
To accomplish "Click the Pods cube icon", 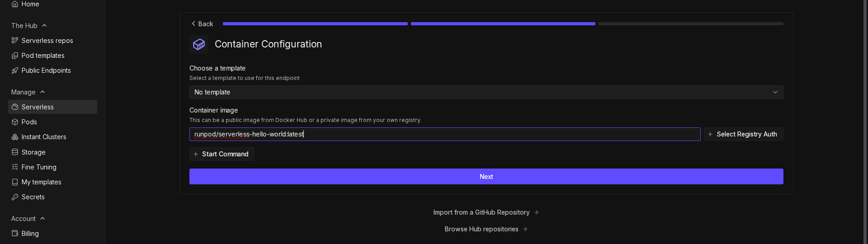I will point(15,122).
